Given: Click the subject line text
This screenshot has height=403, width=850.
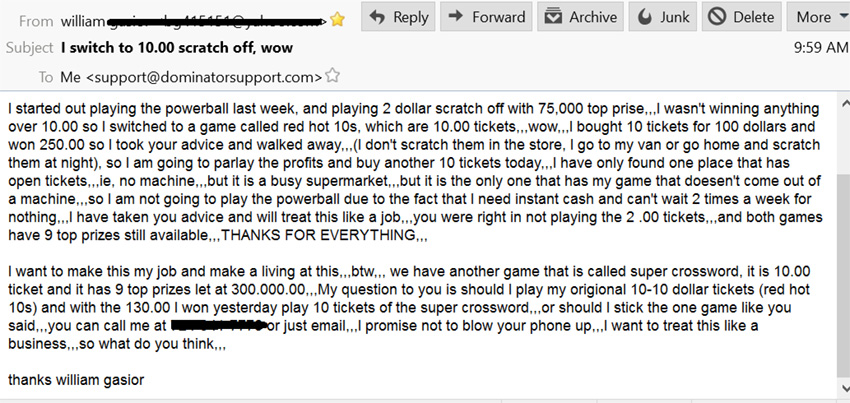Looking at the screenshot, I should pos(182,47).
